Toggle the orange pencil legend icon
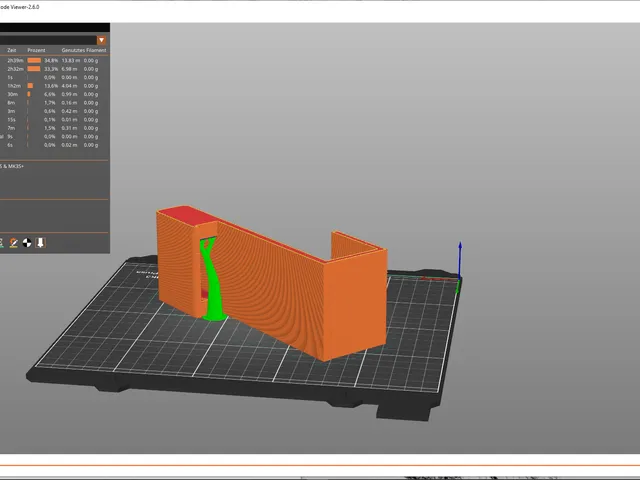This screenshot has width=640, height=480. 13,243
